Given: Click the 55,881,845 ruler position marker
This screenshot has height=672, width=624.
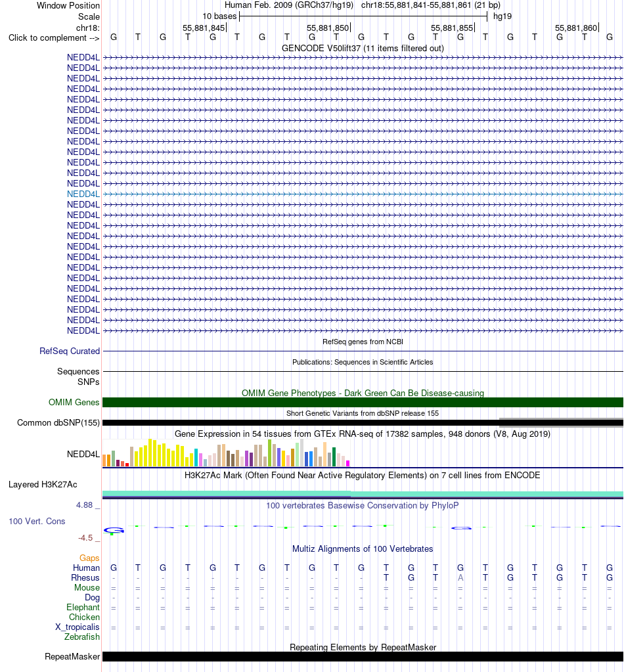Looking at the screenshot, I should click(x=204, y=28).
